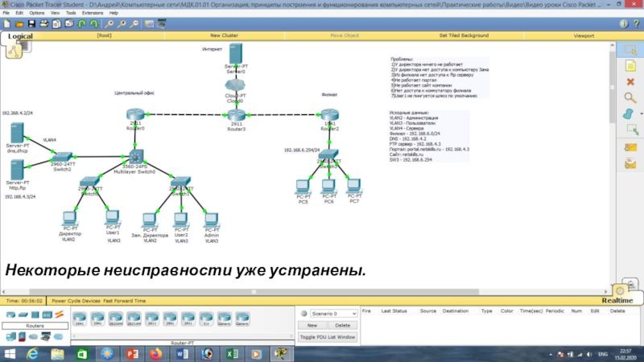Open the drawing palette icon
This screenshot has width=644, height=362.
pos(149,24)
